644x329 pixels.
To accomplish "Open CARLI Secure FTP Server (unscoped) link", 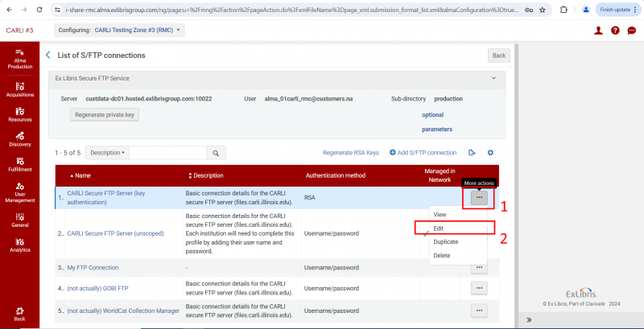I will 115,233.
